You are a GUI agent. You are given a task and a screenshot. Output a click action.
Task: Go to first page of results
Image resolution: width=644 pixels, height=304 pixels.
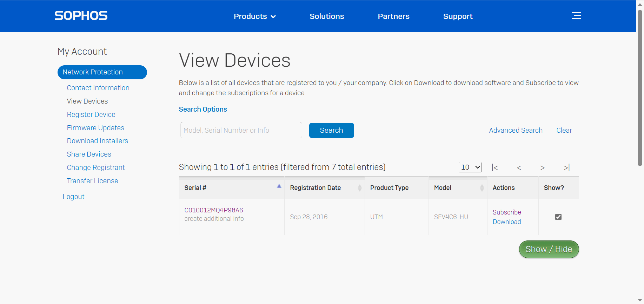[495, 168]
